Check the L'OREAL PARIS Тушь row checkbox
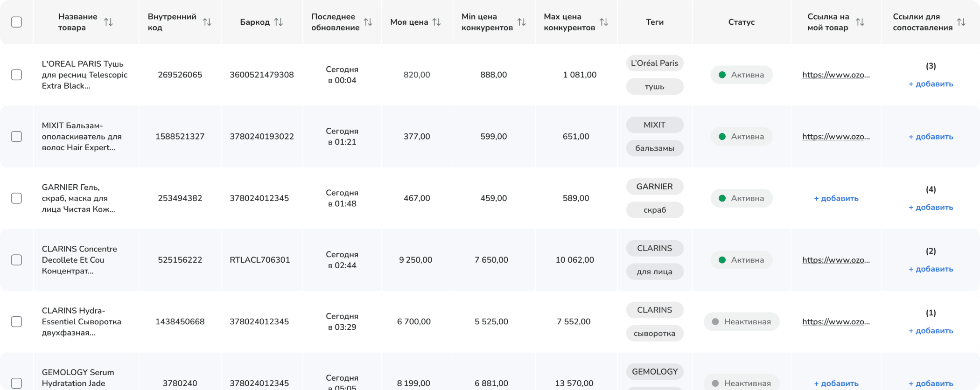This screenshot has height=390, width=980. pos(16,75)
